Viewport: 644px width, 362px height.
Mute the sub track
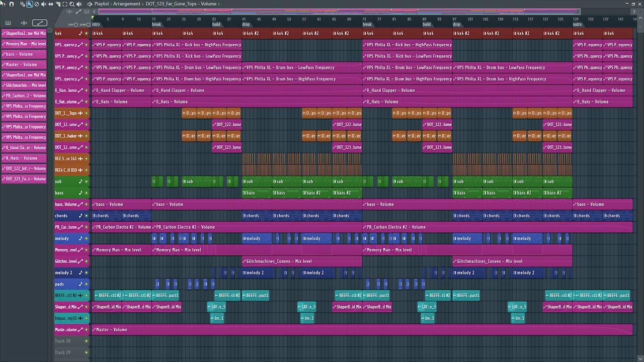point(87,182)
